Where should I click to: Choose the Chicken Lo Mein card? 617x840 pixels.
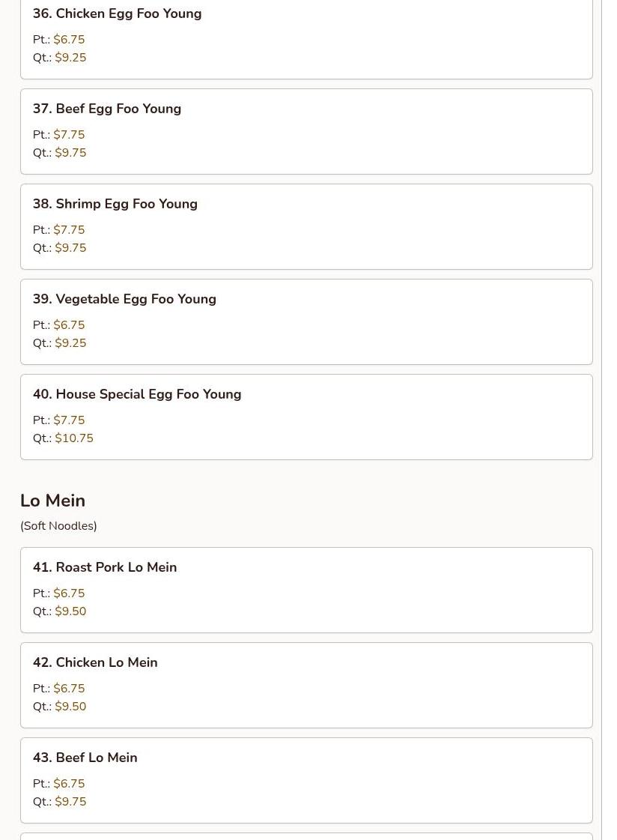point(306,685)
